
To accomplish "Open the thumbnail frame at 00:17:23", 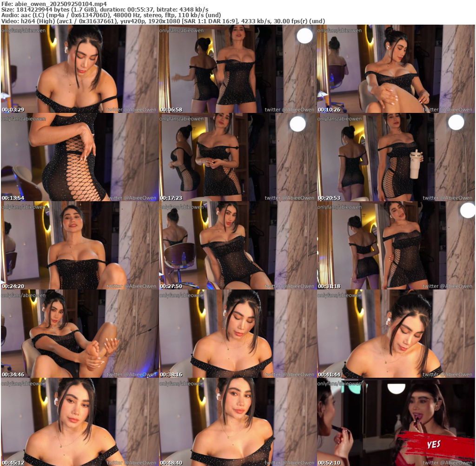I will [238, 157].
